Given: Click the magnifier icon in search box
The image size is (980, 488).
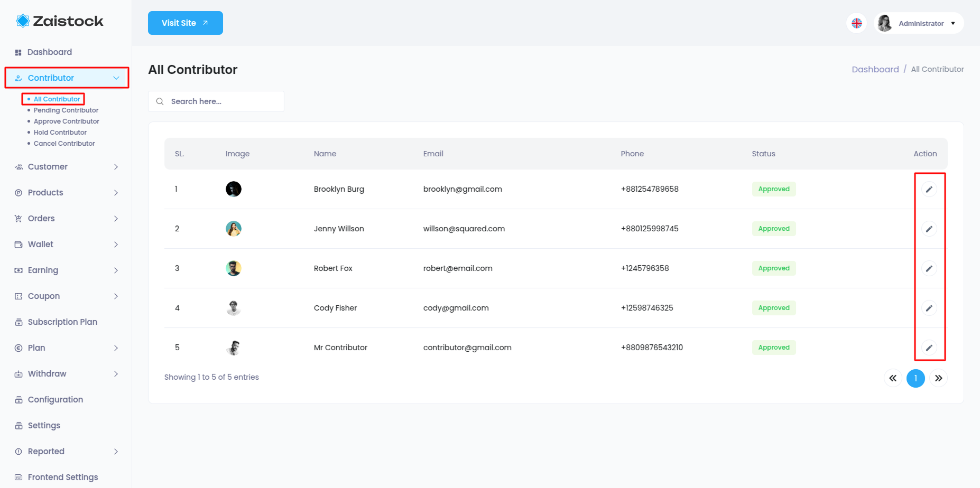Looking at the screenshot, I should (160, 101).
